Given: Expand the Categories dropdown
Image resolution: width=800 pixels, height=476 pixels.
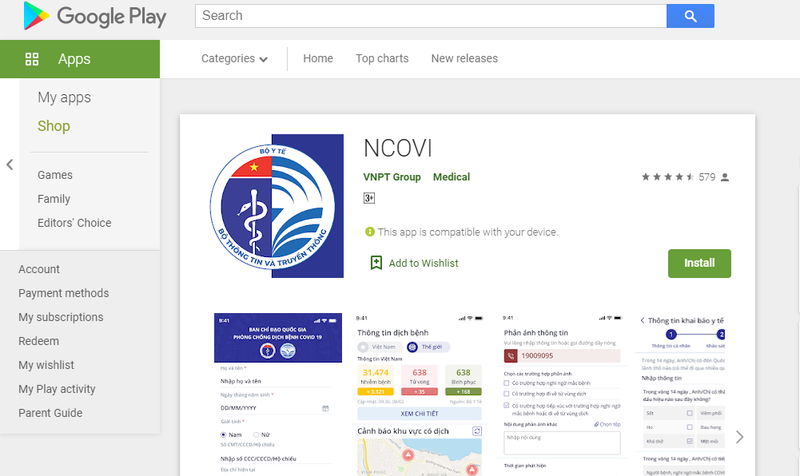Looking at the screenshot, I should [x=234, y=59].
